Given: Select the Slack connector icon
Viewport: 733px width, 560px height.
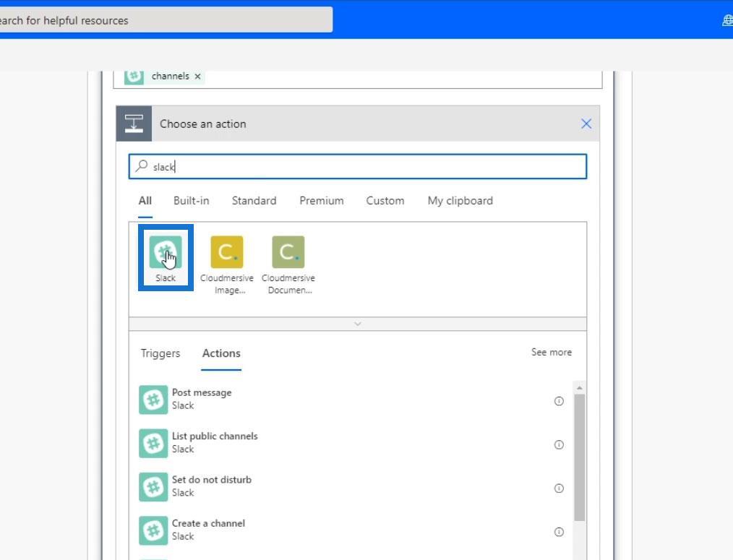Looking at the screenshot, I should [x=166, y=252].
